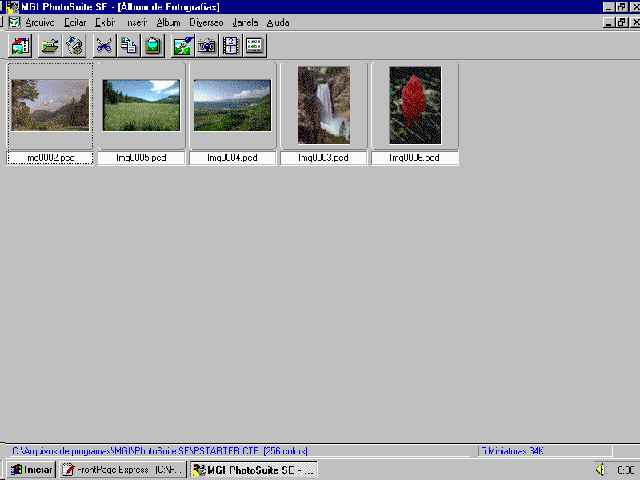
Task: Click the taskbar clock
Action: click(628, 470)
